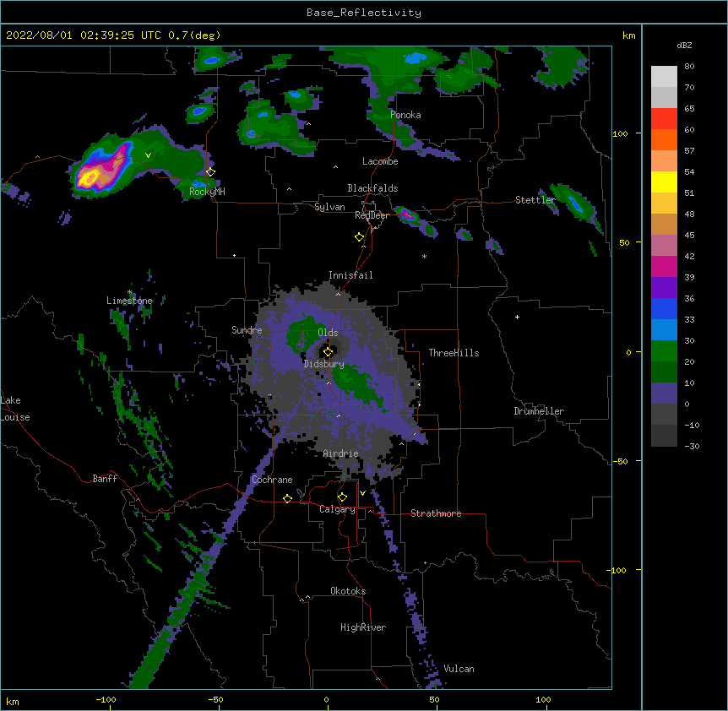The width and height of the screenshot is (728, 711).
Task: Click the intense storm core west of RockyMH
Action: (90, 177)
